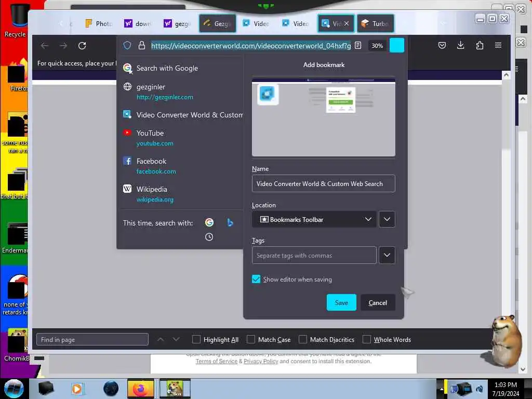Switch to the Turbo tab

tap(376, 23)
